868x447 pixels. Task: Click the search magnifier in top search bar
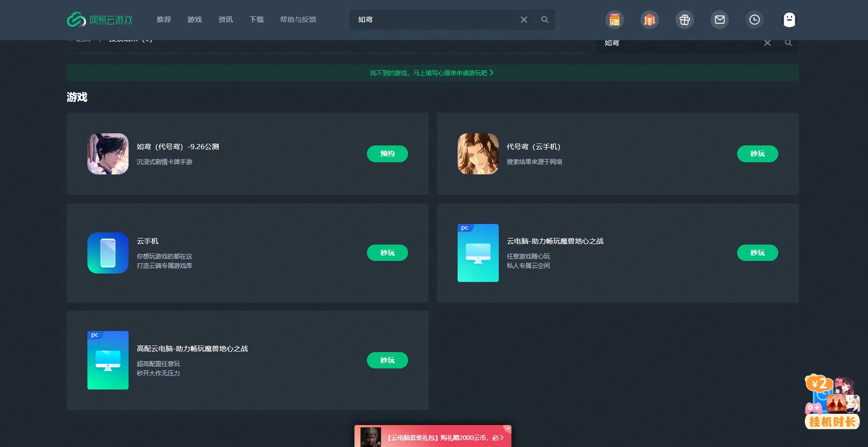coord(545,20)
